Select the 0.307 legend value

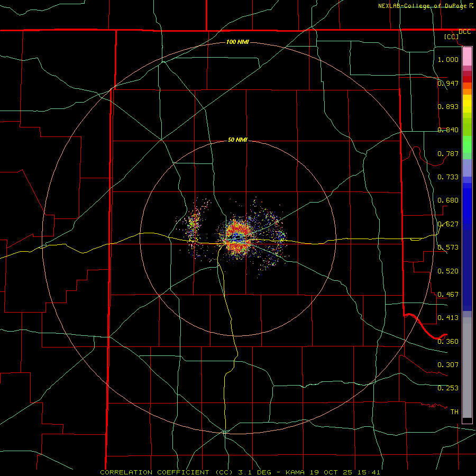pyautogui.click(x=448, y=365)
